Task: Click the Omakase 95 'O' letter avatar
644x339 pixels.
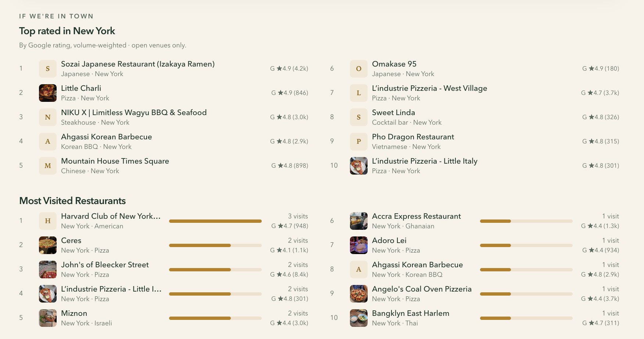Action: click(359, 69)
